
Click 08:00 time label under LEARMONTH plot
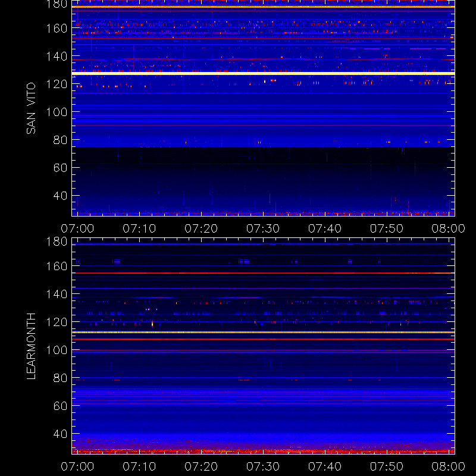449,466
